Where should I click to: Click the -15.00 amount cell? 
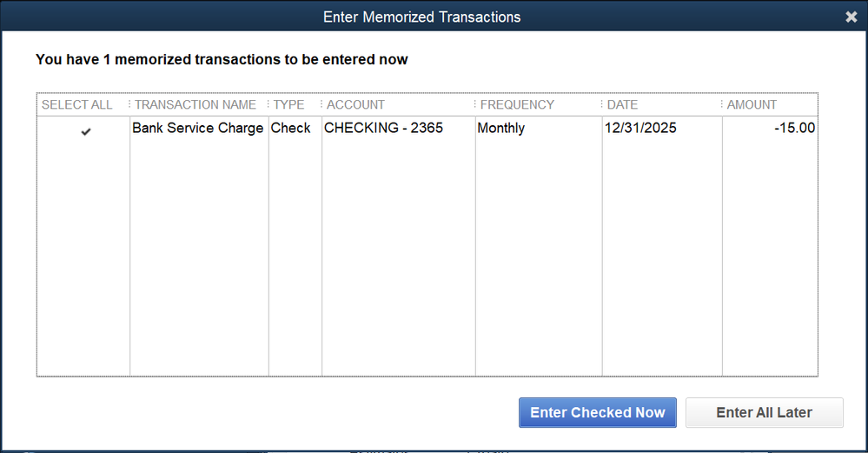click(794, 128)
